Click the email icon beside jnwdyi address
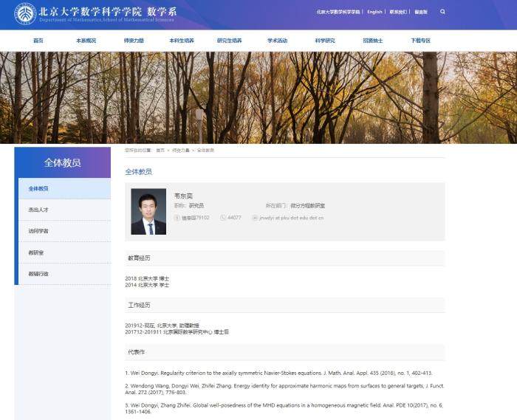Viewport: 517px width, 420px height. click(x=255, y=218)
